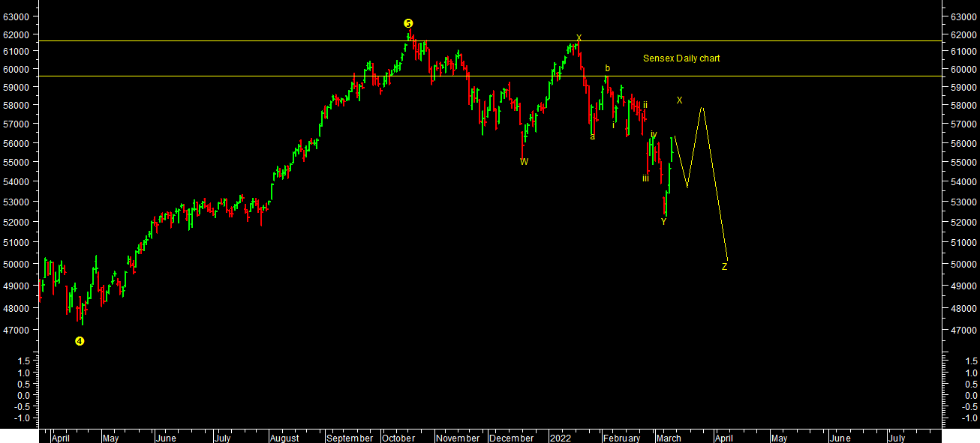Click October on the time axis
The image size is (980, 443).
[398, 439]
